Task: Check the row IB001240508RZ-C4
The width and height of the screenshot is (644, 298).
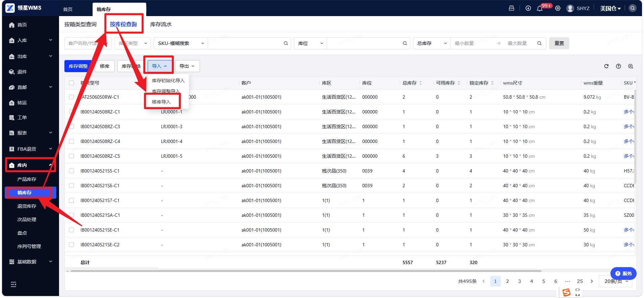Action: point(71,141)
